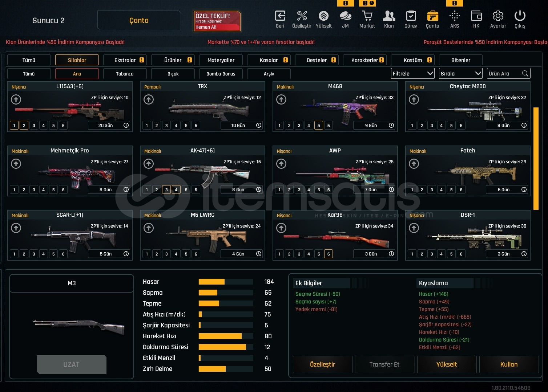Viewport: 548px width, 392px height.
Task: Click the Özelleştir button in details panel
Action: pos(323,364)
